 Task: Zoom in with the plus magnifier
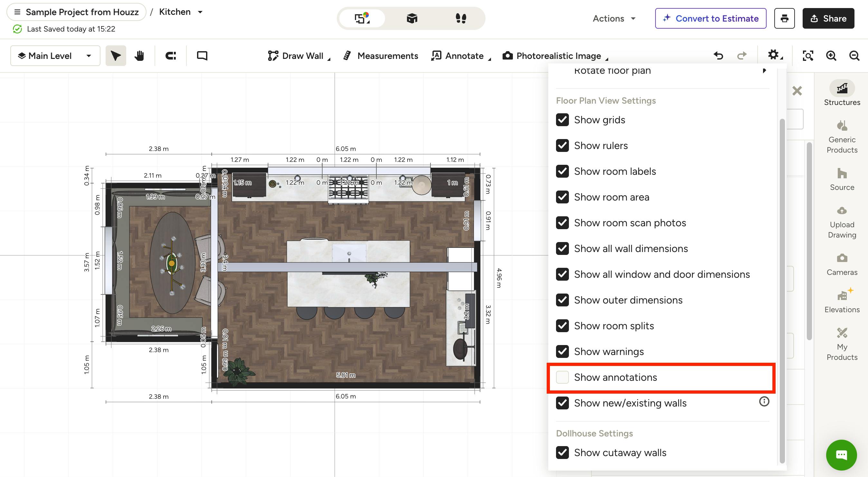pos(831,56)
